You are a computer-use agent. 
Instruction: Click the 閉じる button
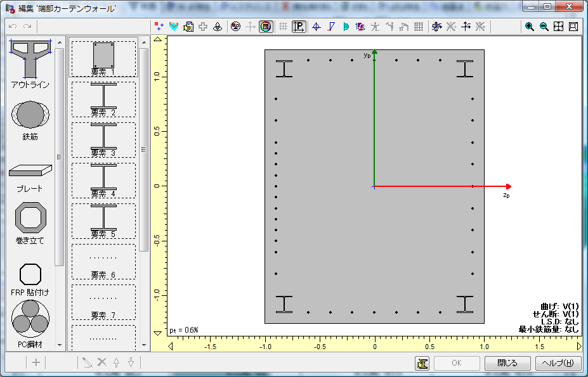(x=507, y=363)
